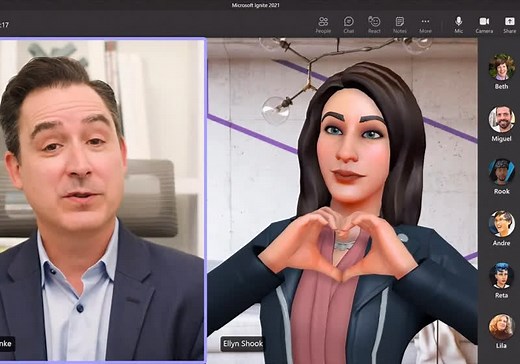Image resolution: width=520 pixels, height=364 pixels.
Task: Mute the Mic
Action: tap(459, 25)
